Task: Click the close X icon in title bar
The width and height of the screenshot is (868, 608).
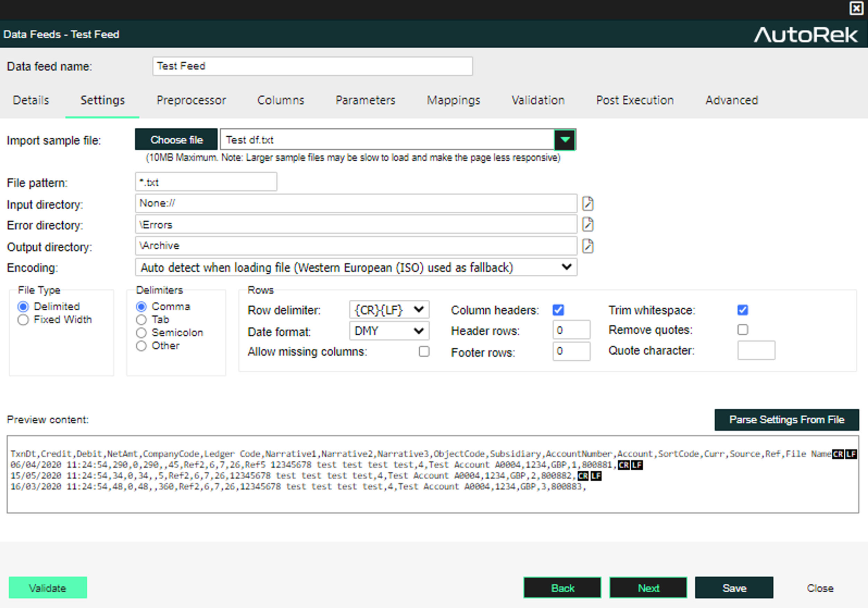Action: pyautogui.click(x=856, y=8)
